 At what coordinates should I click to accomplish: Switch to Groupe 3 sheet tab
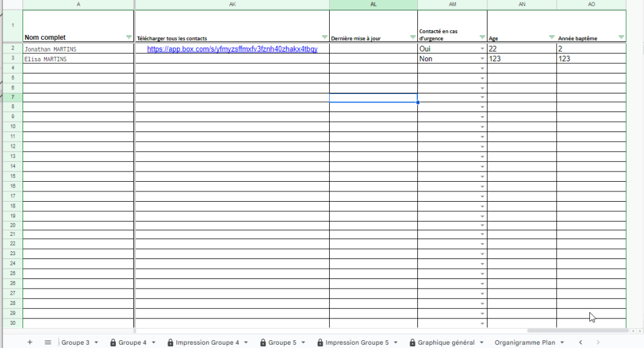[x=75, y=342]
